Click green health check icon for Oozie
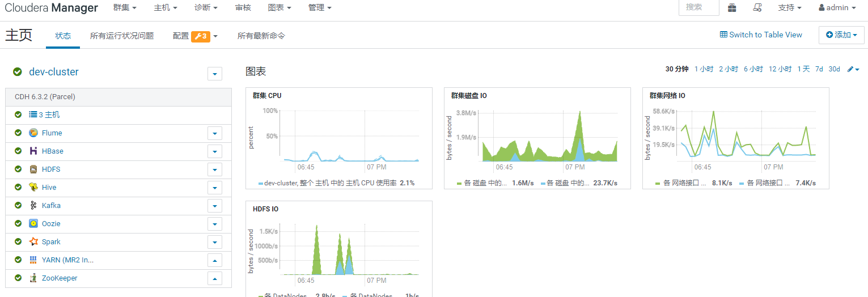 pyautogui.click(x=18, y=223)
